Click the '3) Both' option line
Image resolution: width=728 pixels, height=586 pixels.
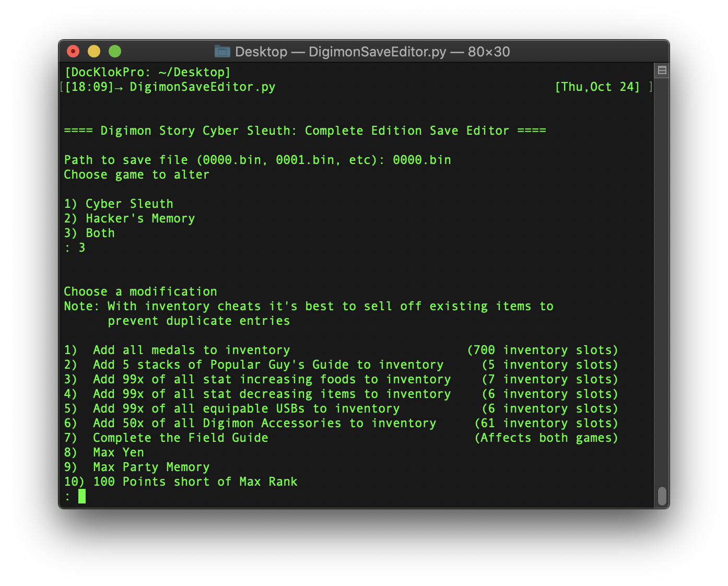coord(89,233)
